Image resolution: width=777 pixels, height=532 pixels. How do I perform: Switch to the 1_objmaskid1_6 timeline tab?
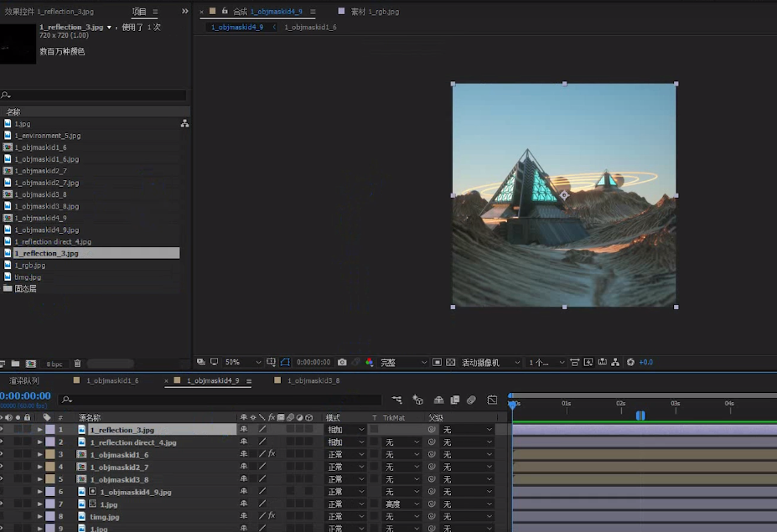click(111, 380)
